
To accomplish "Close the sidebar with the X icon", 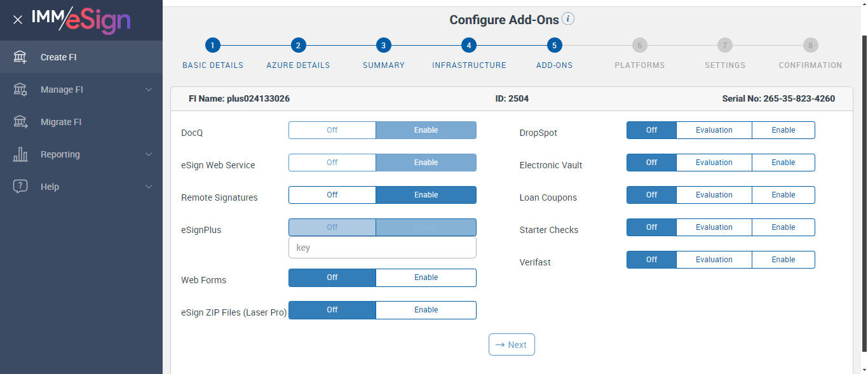I will [x=18, y=20].
